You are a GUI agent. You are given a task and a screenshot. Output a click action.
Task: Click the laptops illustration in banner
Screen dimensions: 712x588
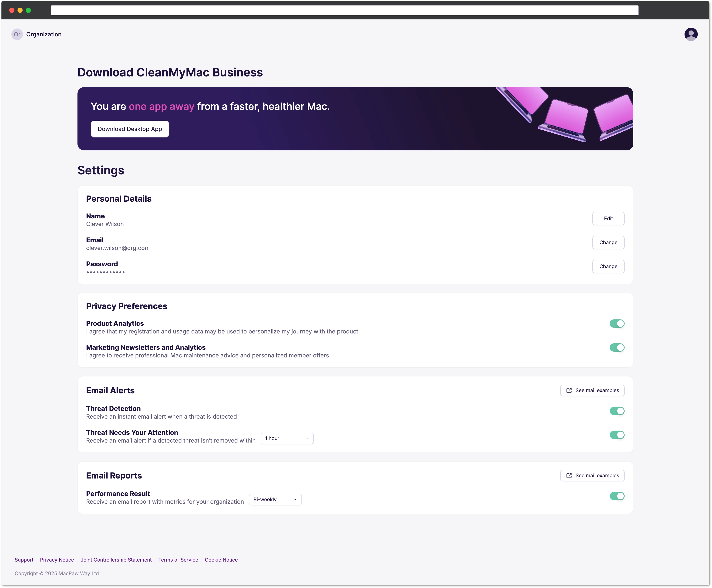564,114
